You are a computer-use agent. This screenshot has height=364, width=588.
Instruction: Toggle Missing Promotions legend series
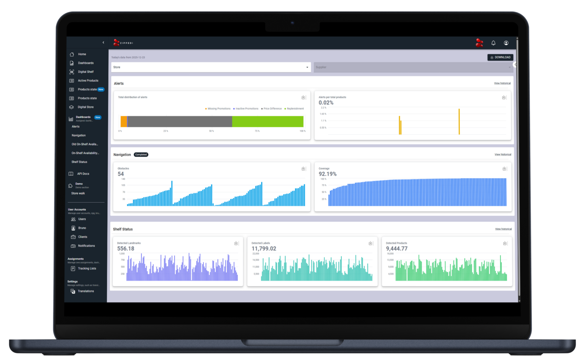(x=219, y=109)
